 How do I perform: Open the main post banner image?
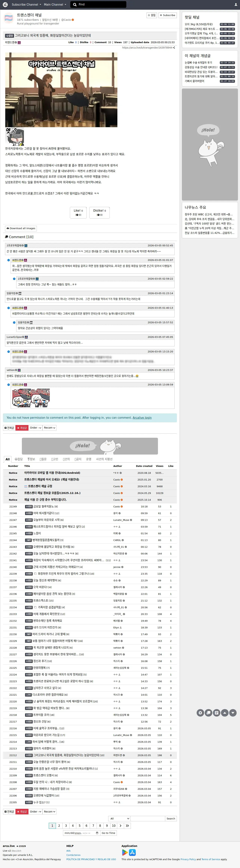61,90
